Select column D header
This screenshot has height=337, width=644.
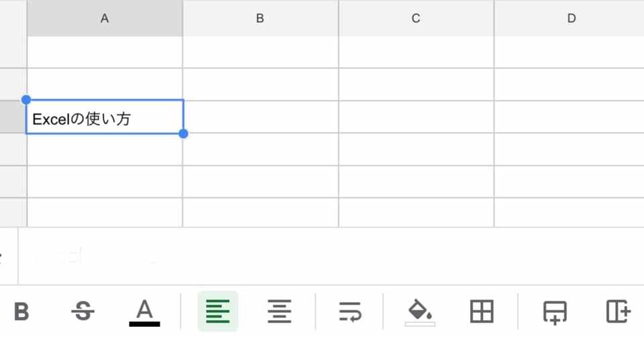(x=571, y=19)
